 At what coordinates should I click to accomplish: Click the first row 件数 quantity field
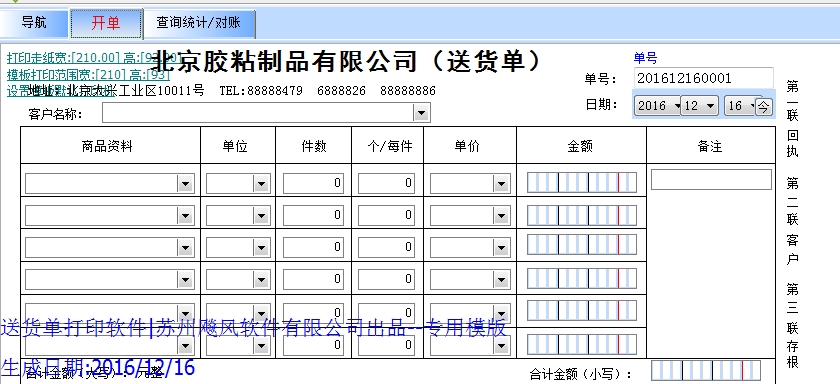313,183
